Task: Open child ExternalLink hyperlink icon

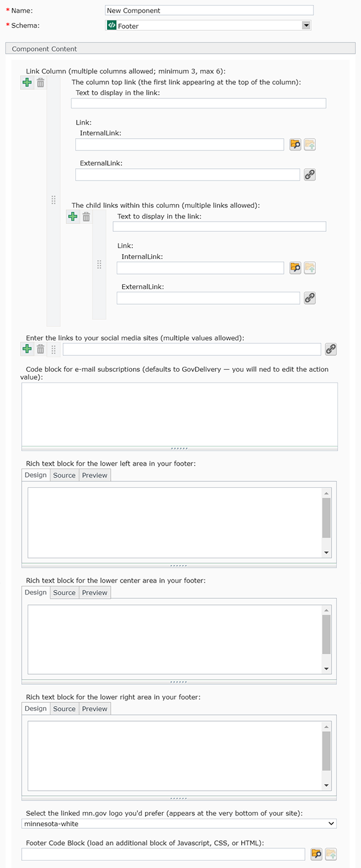Action: [x=310, y=298]
